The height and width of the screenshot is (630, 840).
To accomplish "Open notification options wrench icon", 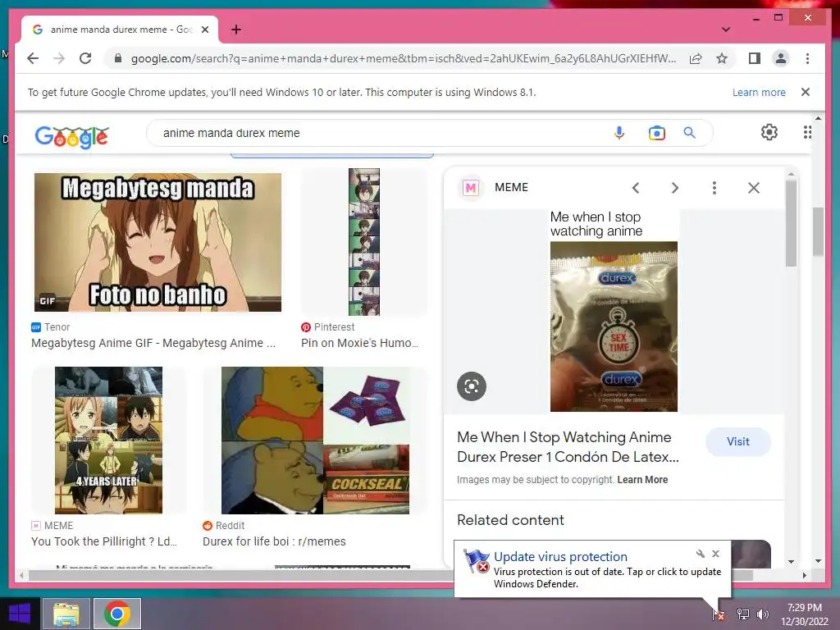I will tap(700, 554).
